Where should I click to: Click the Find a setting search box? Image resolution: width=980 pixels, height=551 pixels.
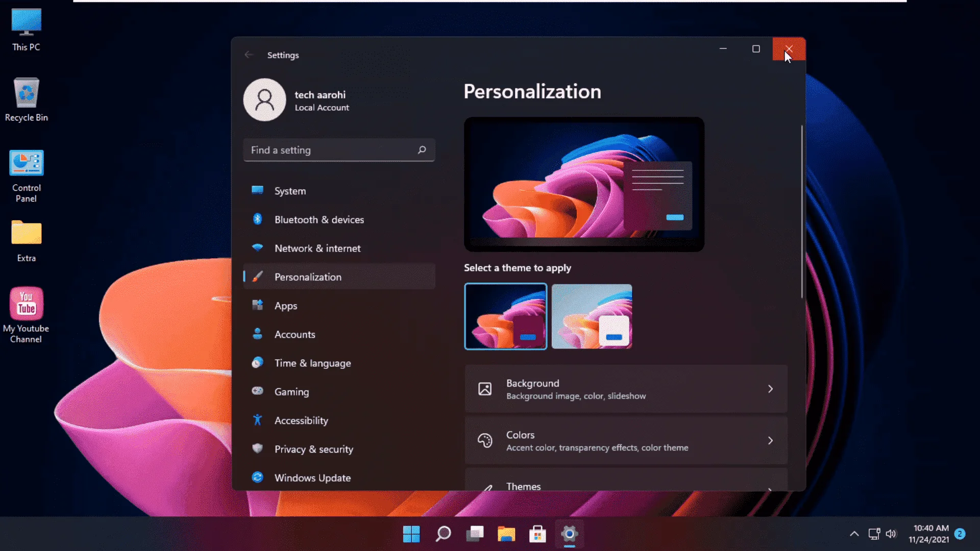click(x=339, y=150)
